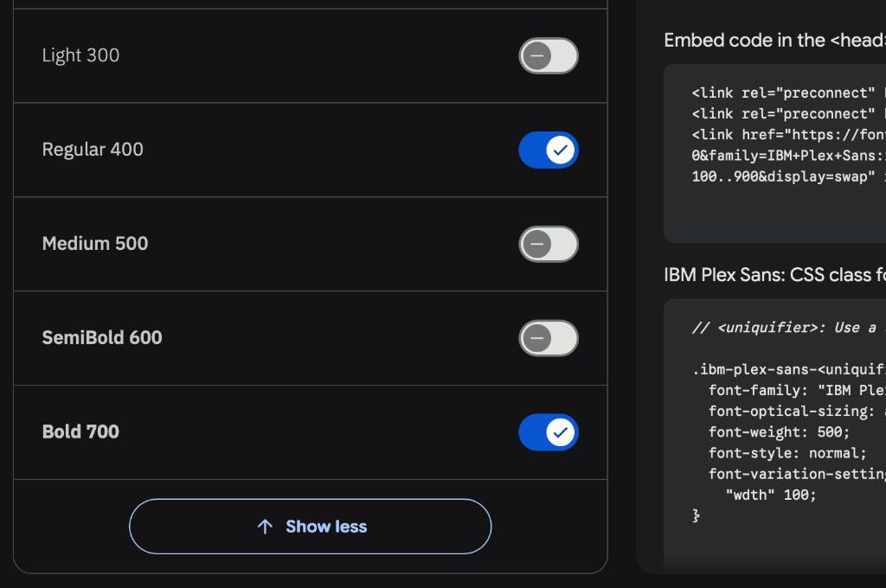886x588 pixels.
Task: Enable the Light 300 weight toggle
Action: [548, 56]
